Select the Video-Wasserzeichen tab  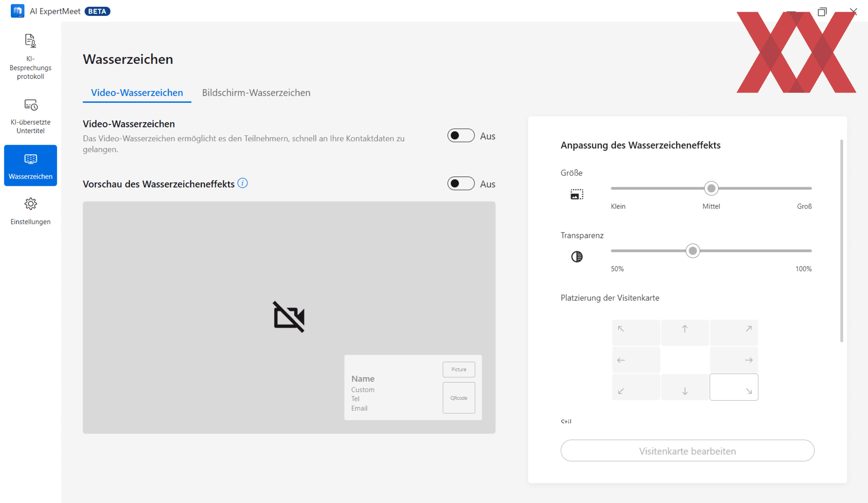click(137, 93)
